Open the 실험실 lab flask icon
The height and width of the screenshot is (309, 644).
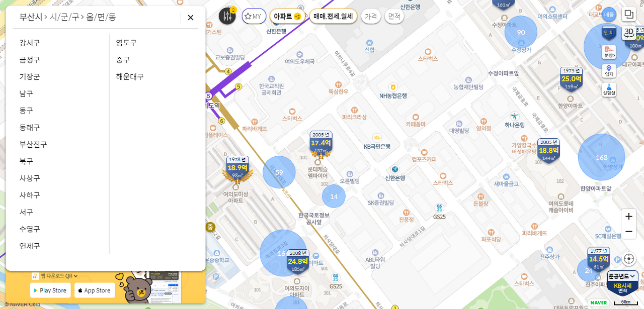click(x=609, y=90)
